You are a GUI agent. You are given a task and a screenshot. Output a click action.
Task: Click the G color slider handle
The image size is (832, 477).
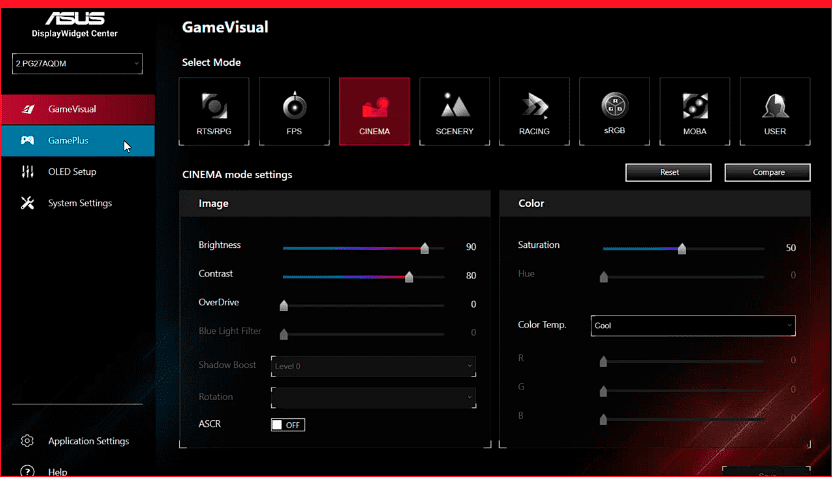[x=603, y=392]
